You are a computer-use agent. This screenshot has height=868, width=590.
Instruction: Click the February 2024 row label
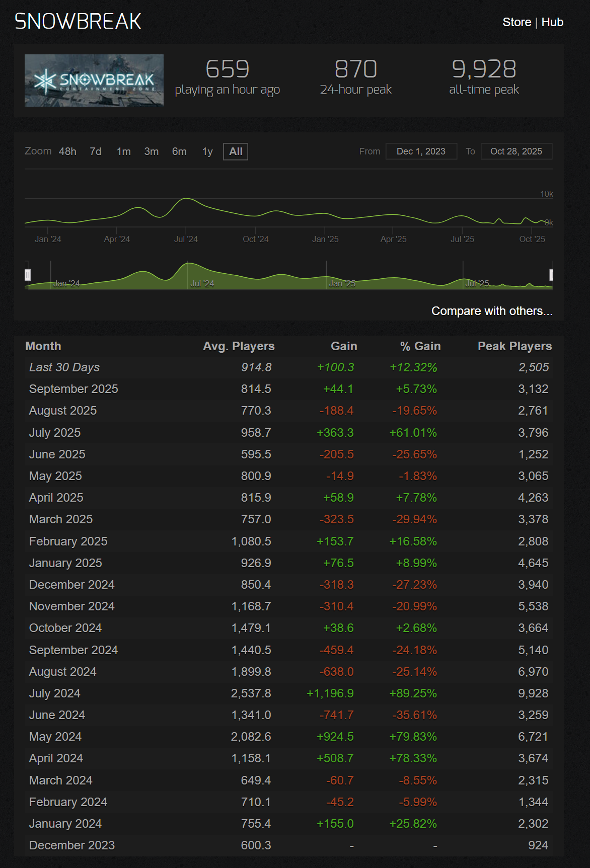coord(68,802)
